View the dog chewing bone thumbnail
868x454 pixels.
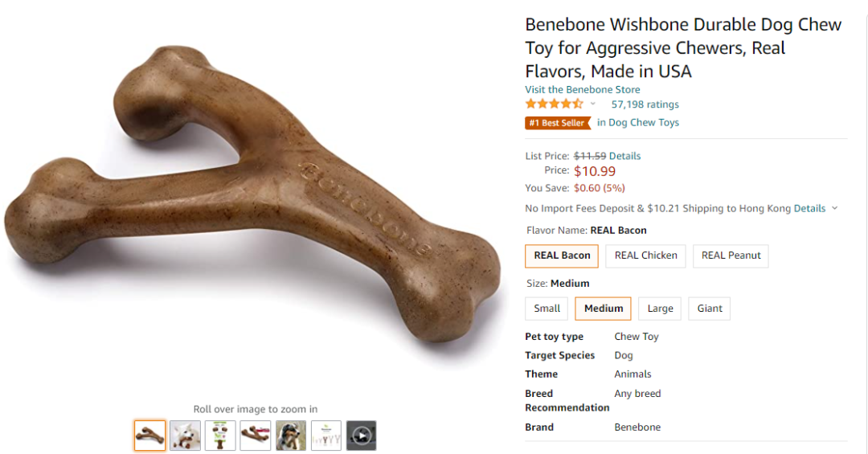[291, 436]
